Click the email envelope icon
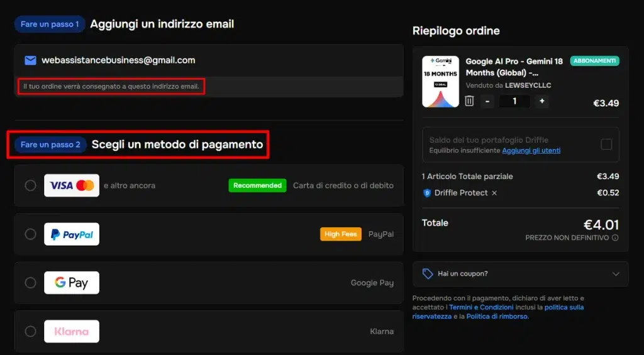644x355 pixels. (30, 60)
